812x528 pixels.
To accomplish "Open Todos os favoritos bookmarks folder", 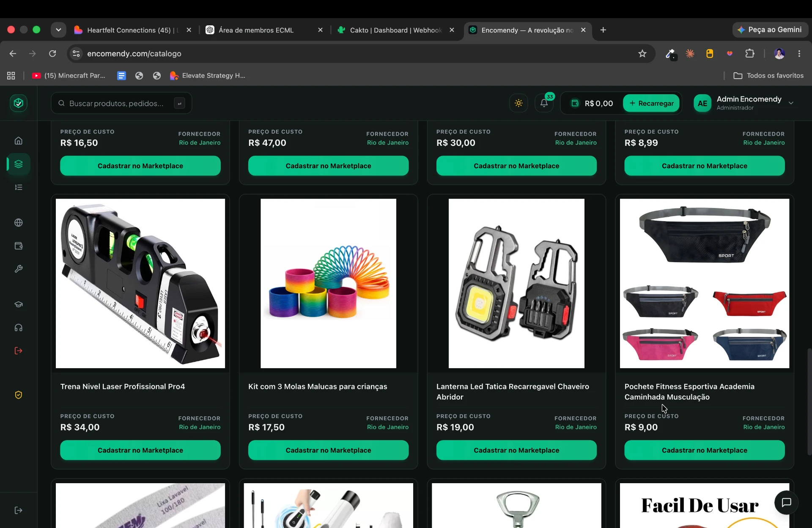I will tap(768, 76).
